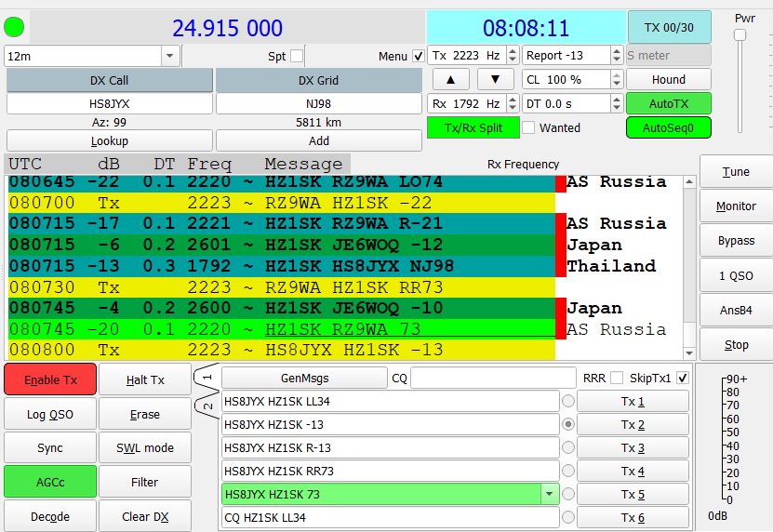Toggle the AutoSeq0 button
Image resolution: width=773 pixels, height=532 pixels.
pos(669,127)
